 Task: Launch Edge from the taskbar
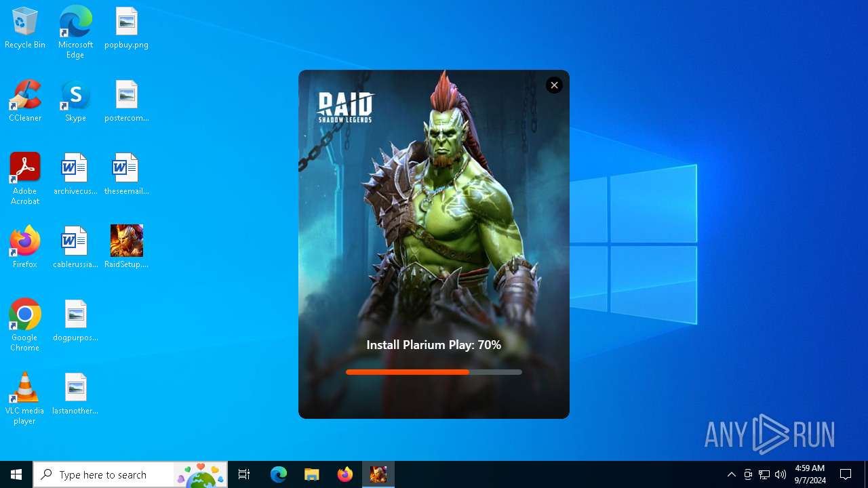278,474
